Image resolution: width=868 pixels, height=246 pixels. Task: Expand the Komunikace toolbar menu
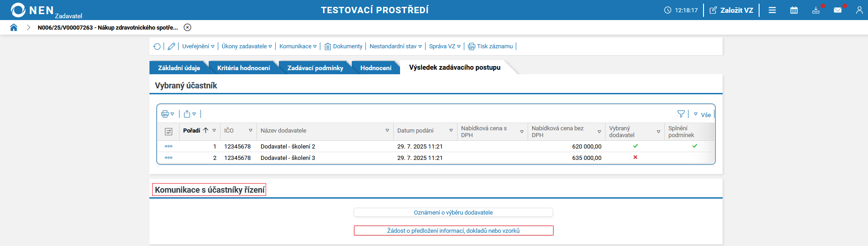[x=298, y=46]
